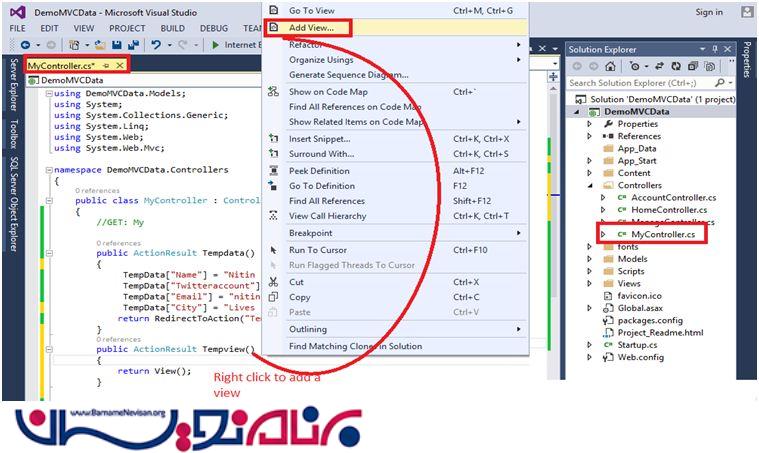Click the Save All toolbar icon
Screen dimensions: 759x453
(133, 45)
